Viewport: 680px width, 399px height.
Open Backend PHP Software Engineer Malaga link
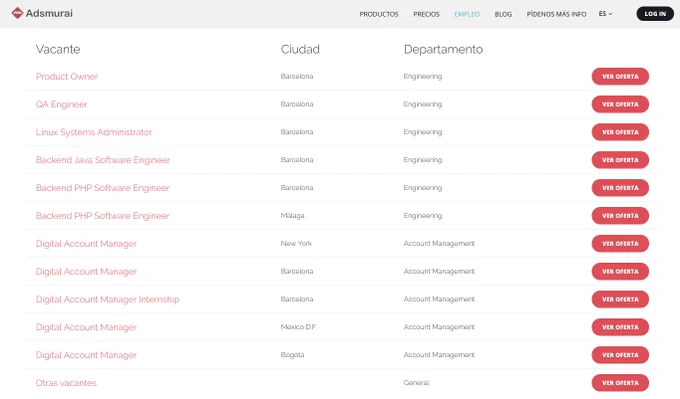tap(102, 216)
